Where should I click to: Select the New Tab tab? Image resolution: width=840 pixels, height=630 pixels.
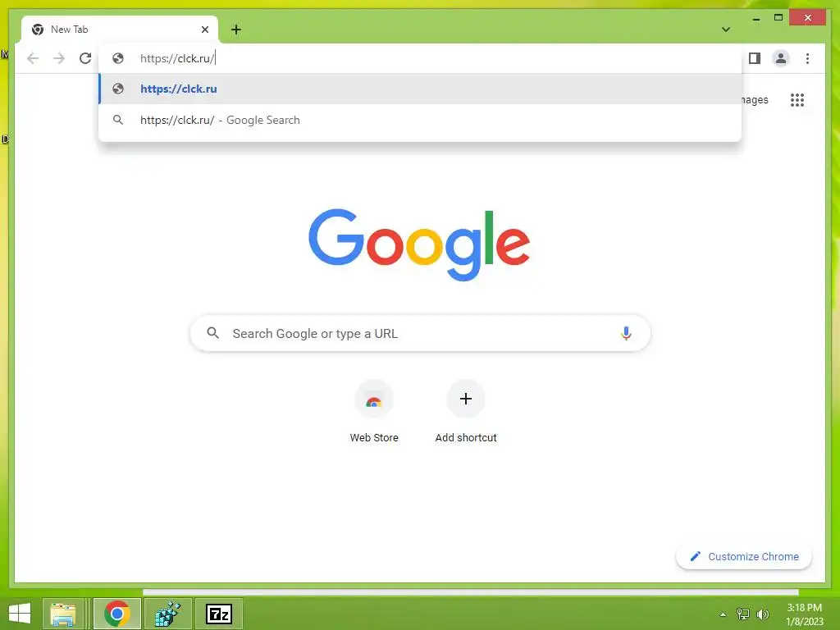(x=120, y=30)
